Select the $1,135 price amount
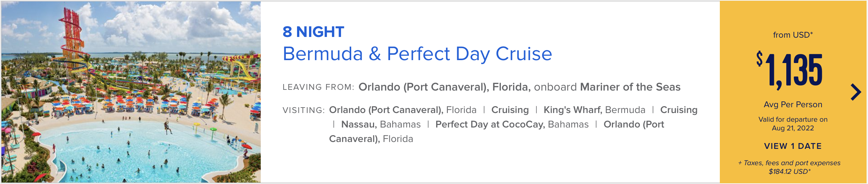The image size is (868, 184). click(790, 70)
